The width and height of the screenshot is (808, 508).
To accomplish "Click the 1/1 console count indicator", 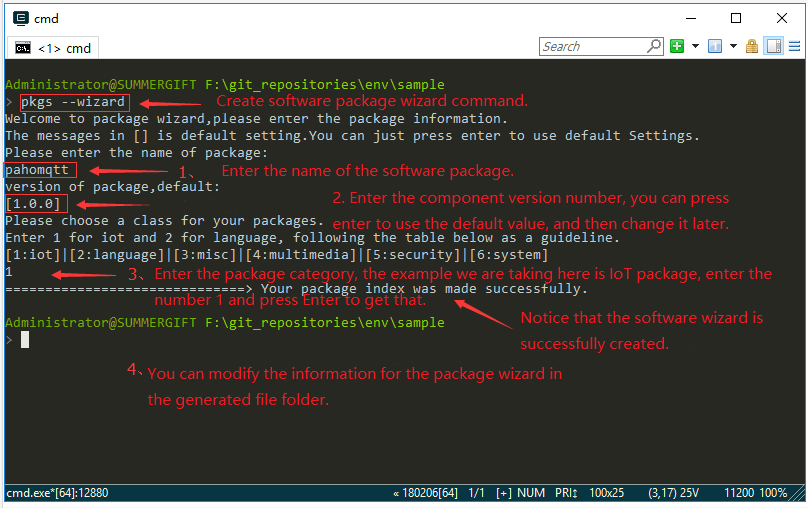I will click(477, 493).
